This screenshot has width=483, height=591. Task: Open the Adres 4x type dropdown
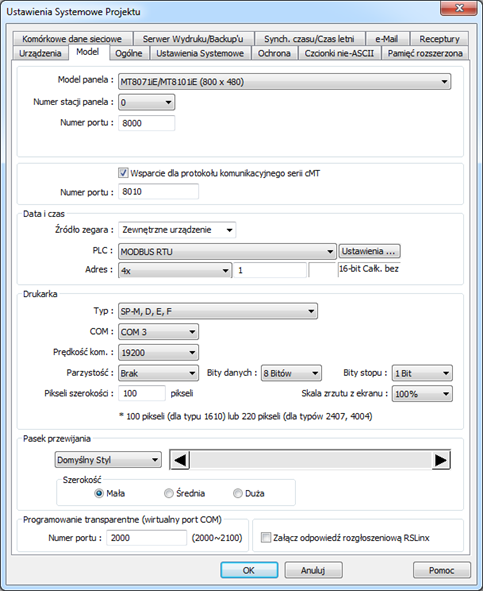pyautogui.click(x=175, y=271)
